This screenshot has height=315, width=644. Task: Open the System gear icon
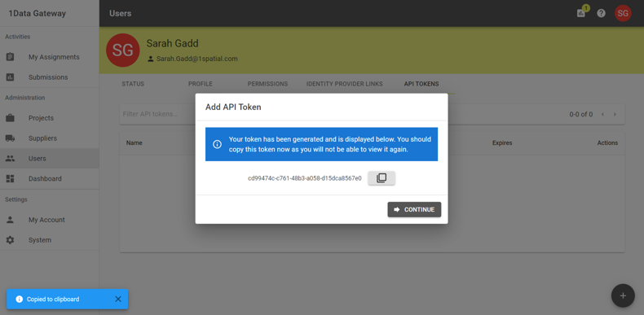[x=11, y=240]
